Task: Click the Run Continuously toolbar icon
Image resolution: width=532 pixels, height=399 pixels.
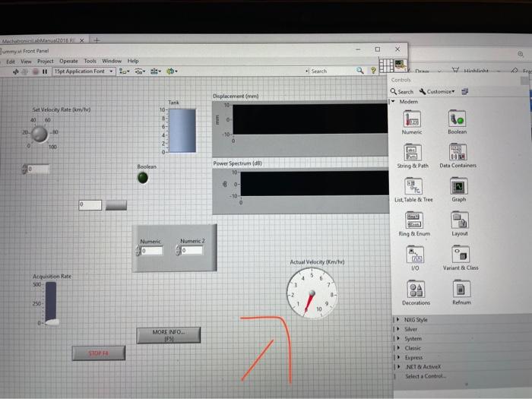Action: tap(25, 71)
